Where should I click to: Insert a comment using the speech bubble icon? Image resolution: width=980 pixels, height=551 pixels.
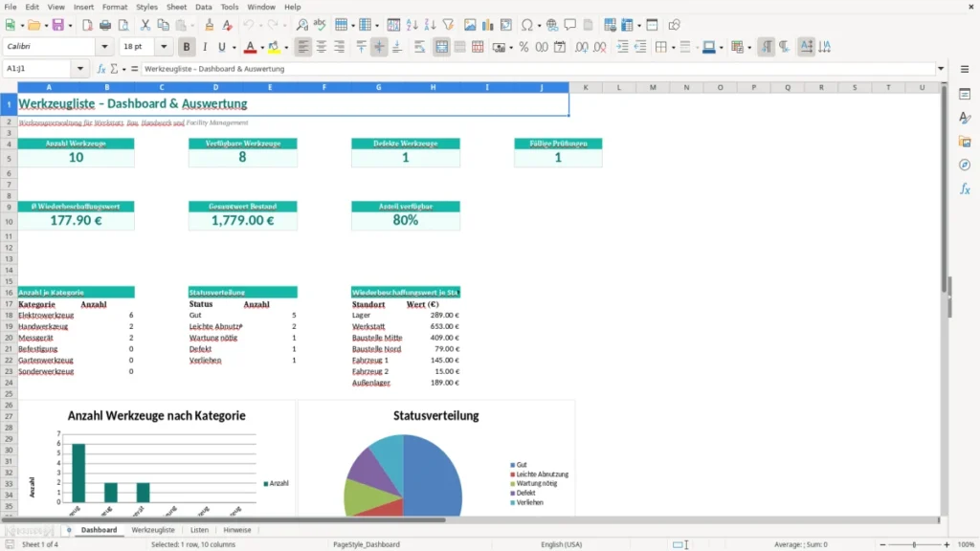(x=570, y=25)
